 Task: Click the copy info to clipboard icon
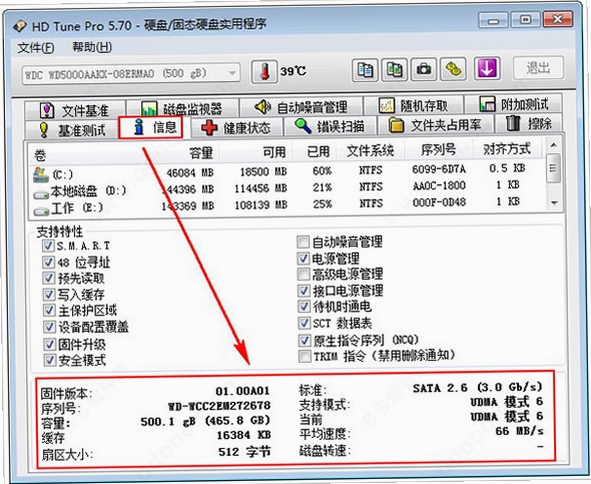tap(365, 70)
